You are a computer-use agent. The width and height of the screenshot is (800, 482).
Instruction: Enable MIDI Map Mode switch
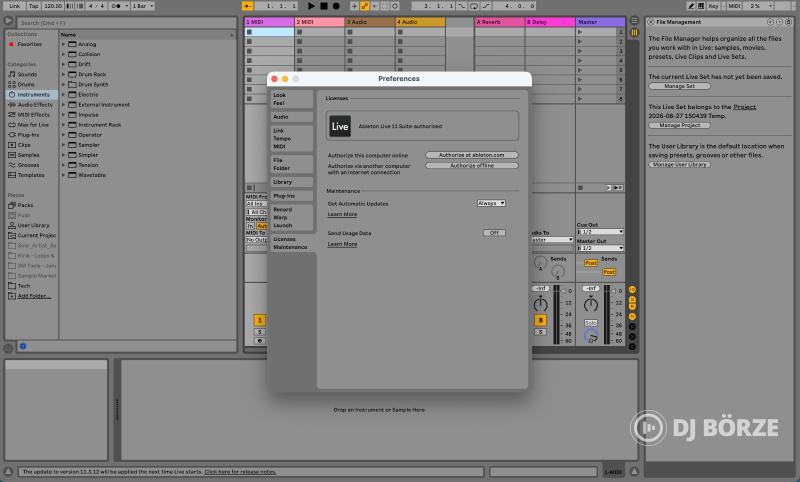tap(734, 6)
